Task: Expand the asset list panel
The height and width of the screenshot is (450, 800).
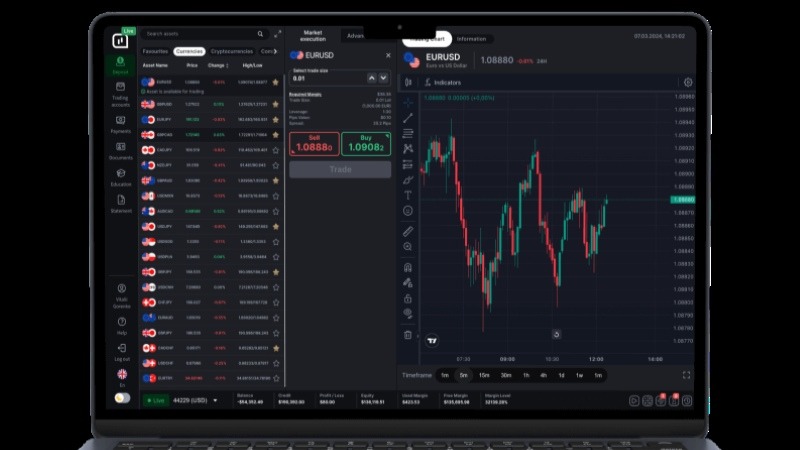Action: [278, 34]
